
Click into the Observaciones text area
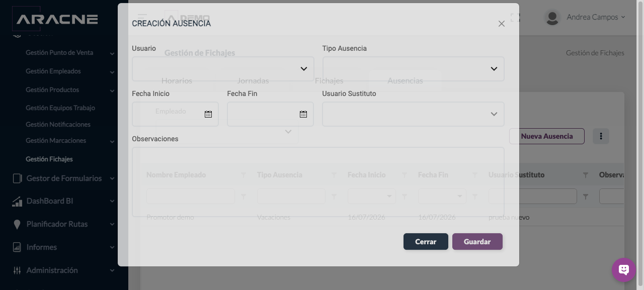click(318, 182)
